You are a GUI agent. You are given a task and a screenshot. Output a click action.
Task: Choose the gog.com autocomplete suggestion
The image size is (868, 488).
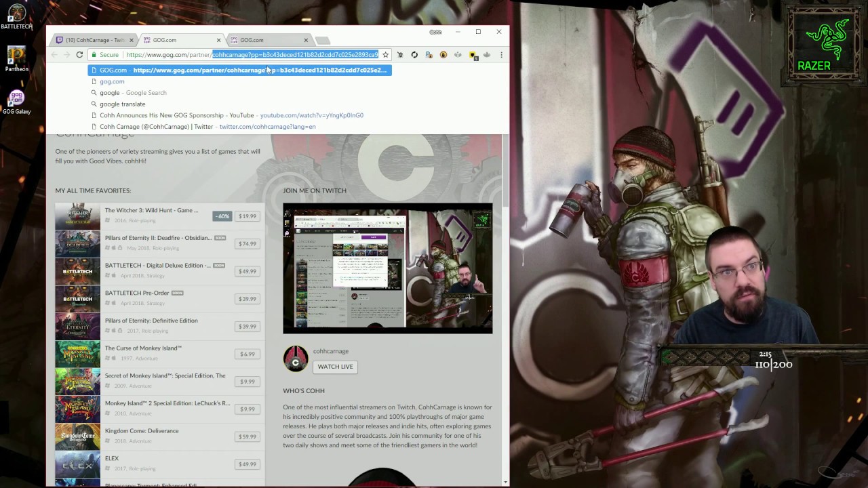click(112, 81)
